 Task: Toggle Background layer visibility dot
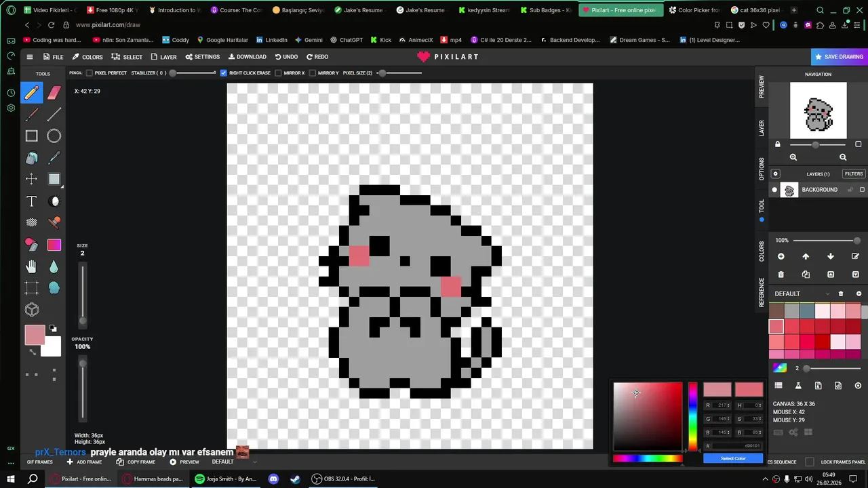[774, 190]
